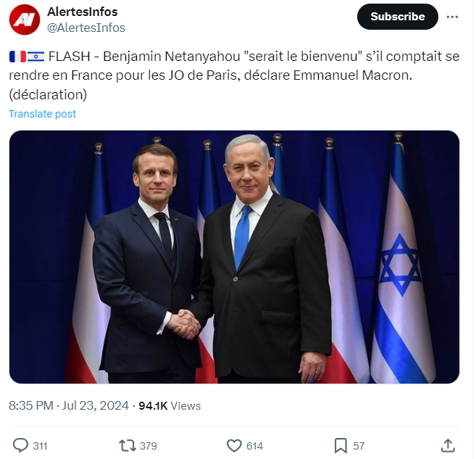The height and width of the screenshot is (459, 476).
Task: Click the 311 replies count
Action: point(40,446)
